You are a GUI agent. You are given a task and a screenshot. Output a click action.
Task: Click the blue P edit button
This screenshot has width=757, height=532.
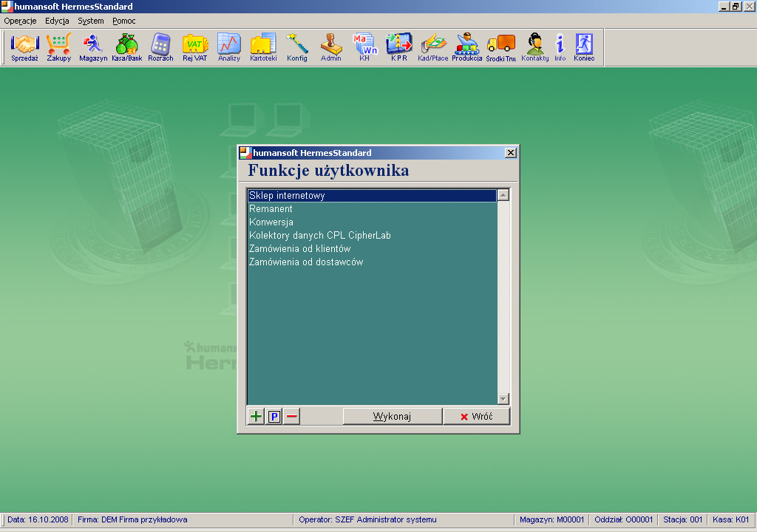[x=274, y=416]
